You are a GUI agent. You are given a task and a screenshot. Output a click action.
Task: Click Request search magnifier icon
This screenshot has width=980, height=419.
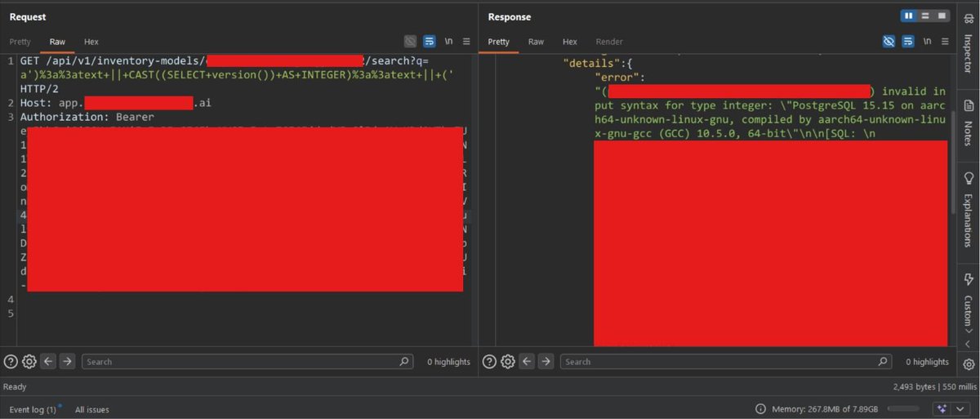tap(405, 361)
